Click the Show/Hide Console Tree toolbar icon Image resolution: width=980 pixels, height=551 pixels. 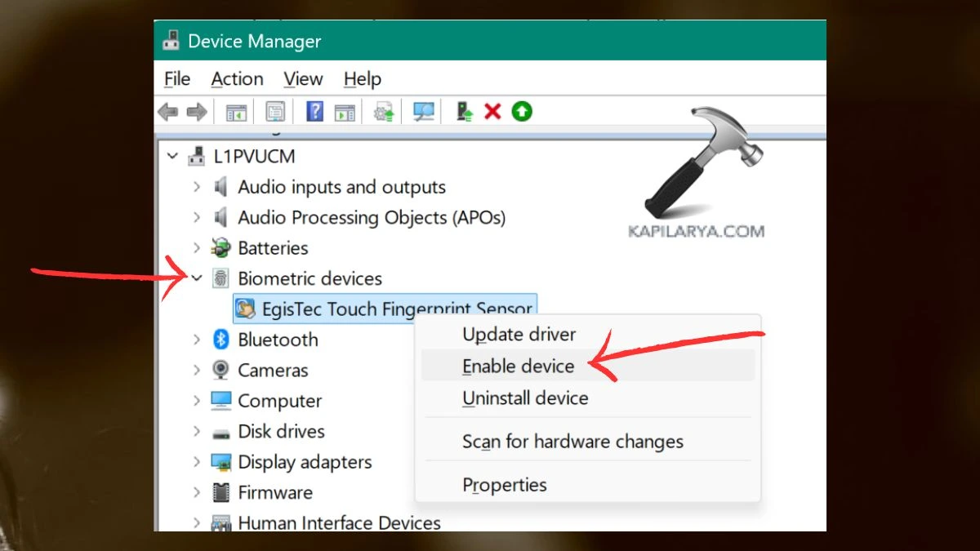point(236,112)
